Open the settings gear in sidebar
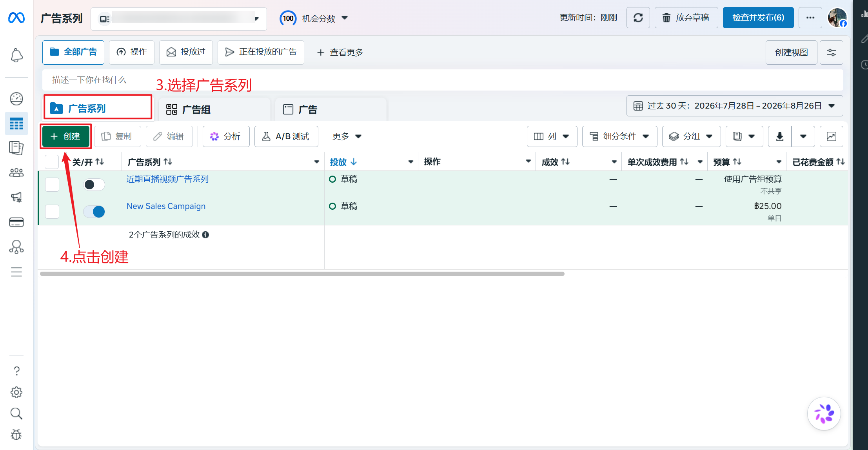 tap(16, 392)
